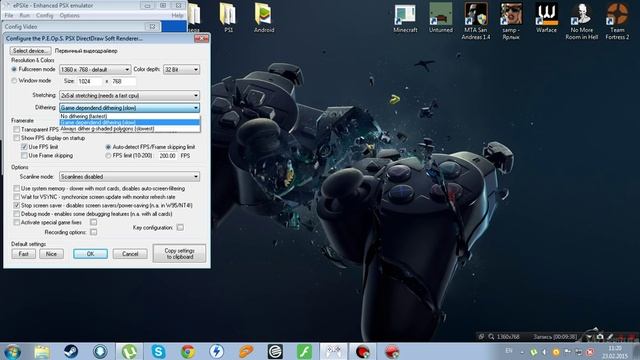Open Google Chrome from the taskbar
Viewport: 640px width, 360px height.
tap(188, 351)
